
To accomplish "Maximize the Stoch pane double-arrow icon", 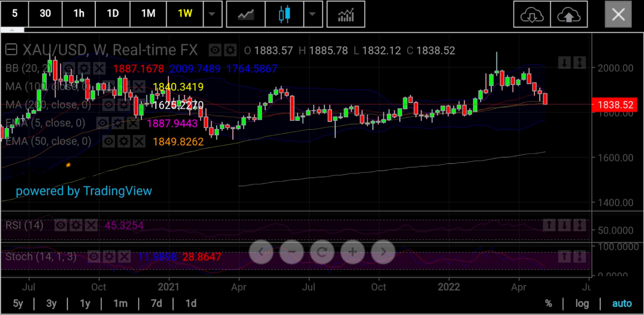I will click(581, 257).
